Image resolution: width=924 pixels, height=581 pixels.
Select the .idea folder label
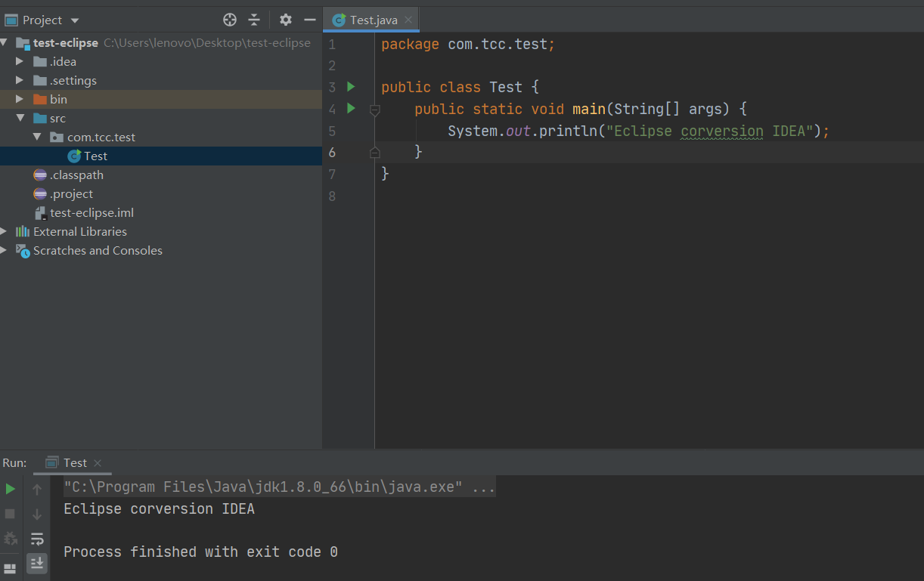coord(64,61)
